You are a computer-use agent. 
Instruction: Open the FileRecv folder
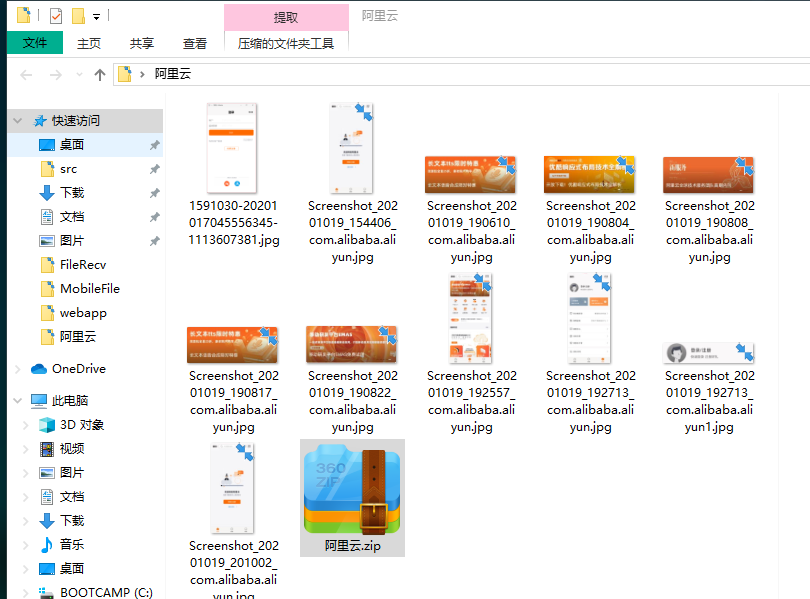(x=83, y=265)
